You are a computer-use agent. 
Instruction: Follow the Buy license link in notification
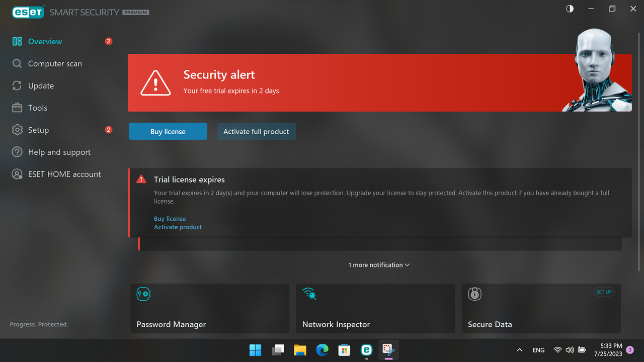click(170, 219)
